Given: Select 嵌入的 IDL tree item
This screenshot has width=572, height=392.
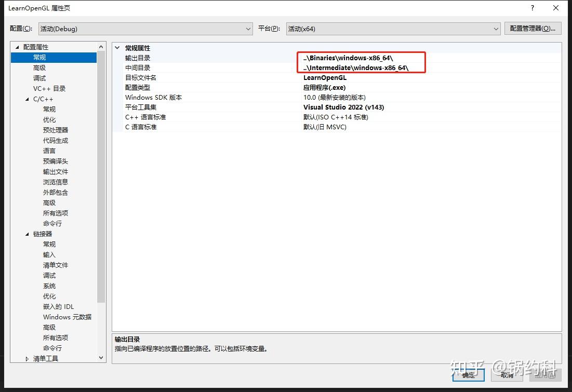Looking at the screenshot, I should click(58, 307).
